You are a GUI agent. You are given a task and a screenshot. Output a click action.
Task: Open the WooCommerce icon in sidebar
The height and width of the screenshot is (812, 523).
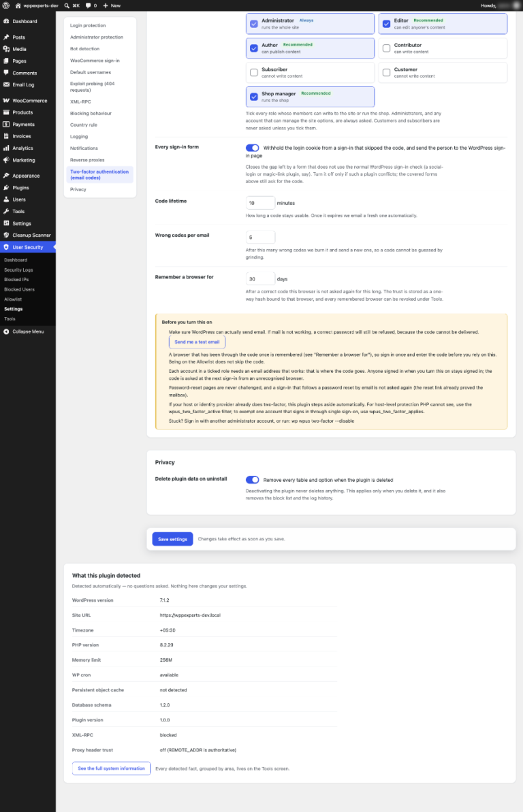[x=6, y=101]
